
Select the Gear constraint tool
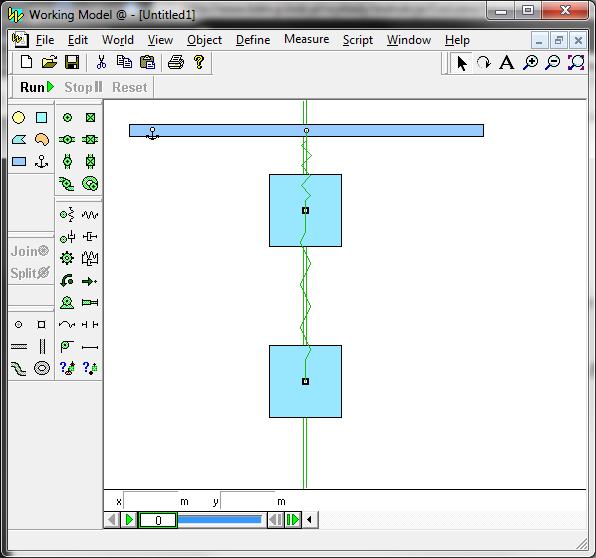pyautogui.click(x=67, y=258)
